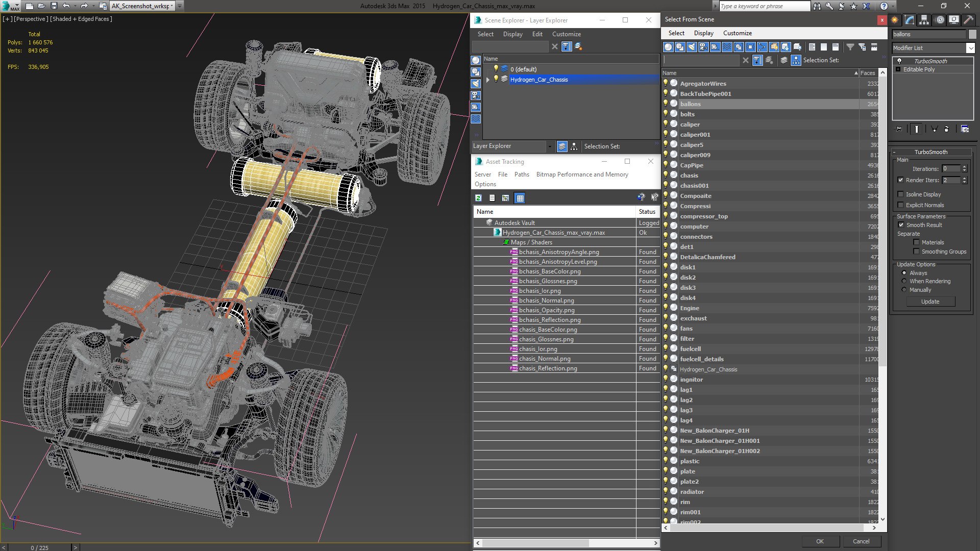Viewport: 980px width, 551px height.
Task: Select the When Rendering update radio button
Action: (904, 281)
